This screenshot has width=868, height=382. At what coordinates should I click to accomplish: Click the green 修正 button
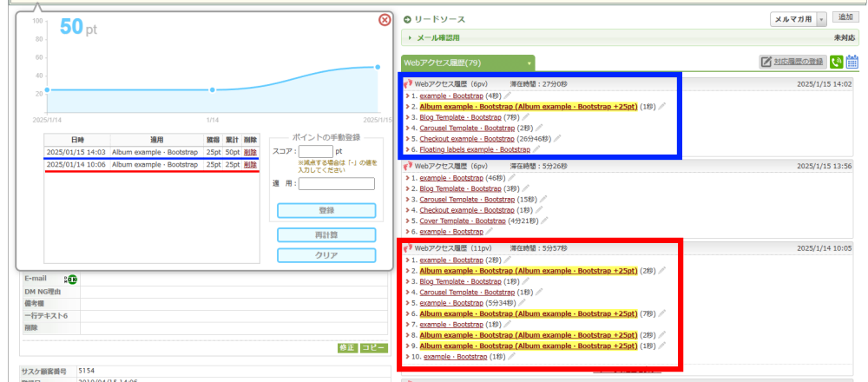[347, 347]
